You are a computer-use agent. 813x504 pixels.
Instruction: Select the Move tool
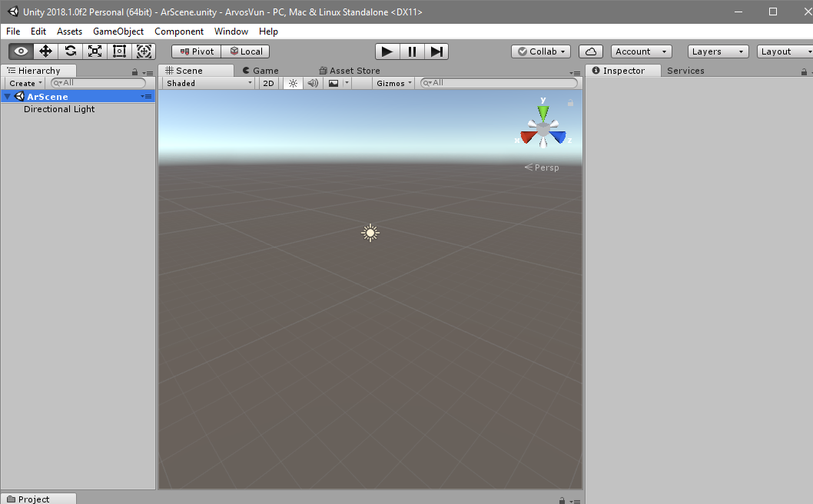pos(46,51)
